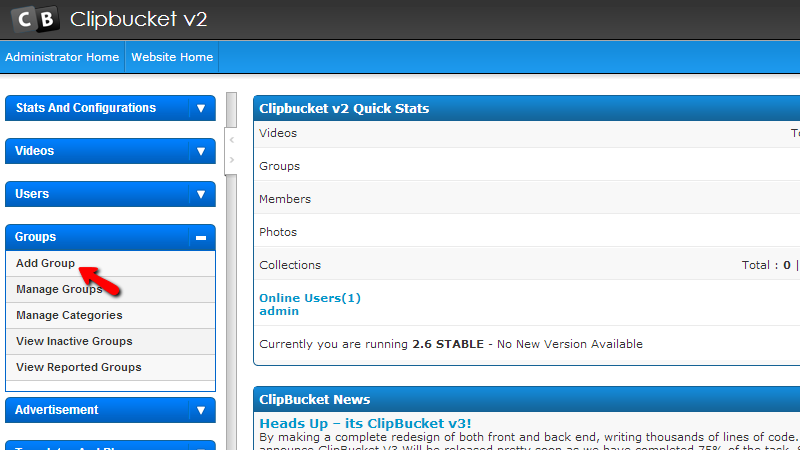800x450 pixels.
Task: Click the Collections row in Quick Stats
Action: [527, 264]
